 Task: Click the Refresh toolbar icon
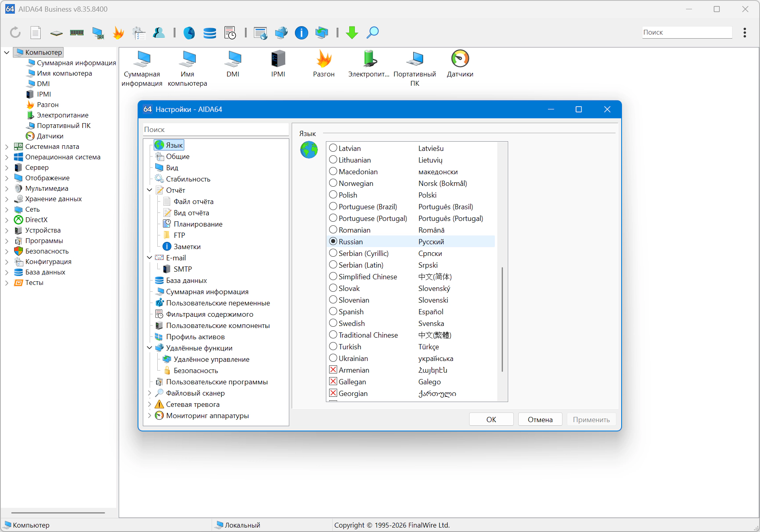15,33
